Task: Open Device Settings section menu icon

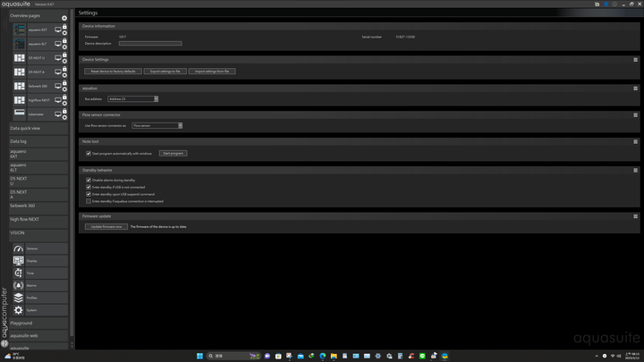Action: [x=635, y=60]
